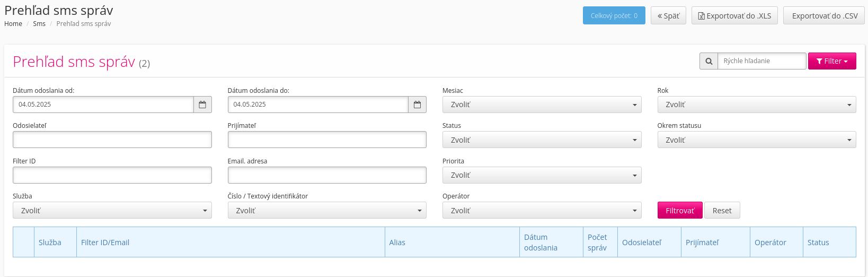Open the Status dropdown
The width and height of the screenshot is (868, 277).
pos(542,140)
